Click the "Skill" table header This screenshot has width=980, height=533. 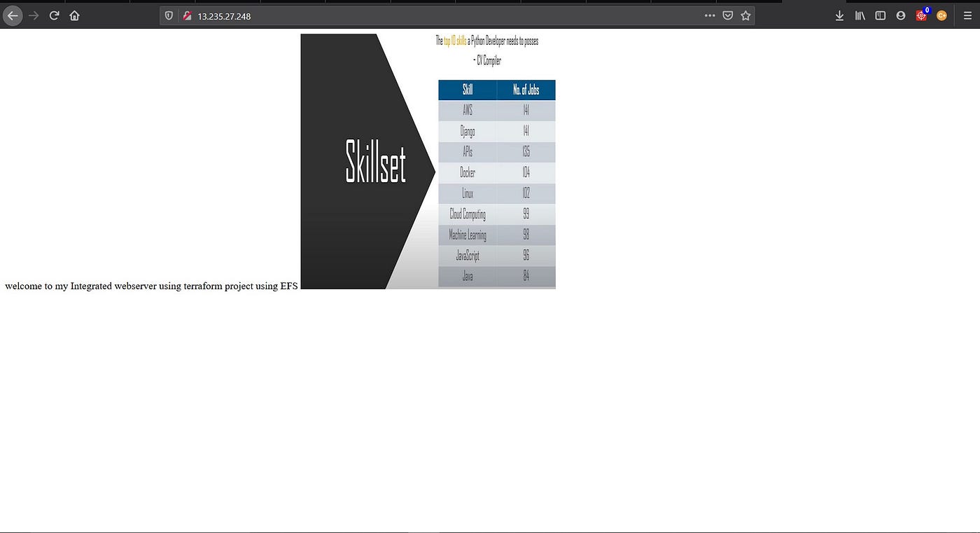(x=468, y=90)
